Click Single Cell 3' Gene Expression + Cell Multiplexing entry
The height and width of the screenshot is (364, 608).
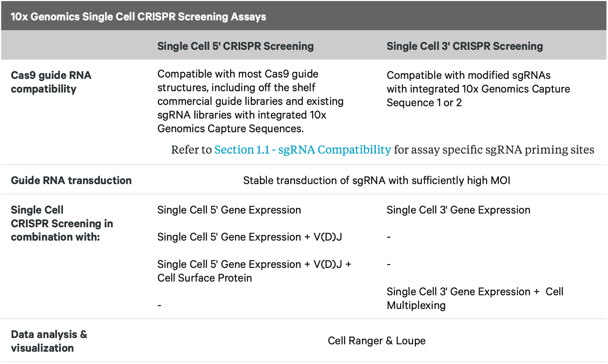[x=475, y=299]
